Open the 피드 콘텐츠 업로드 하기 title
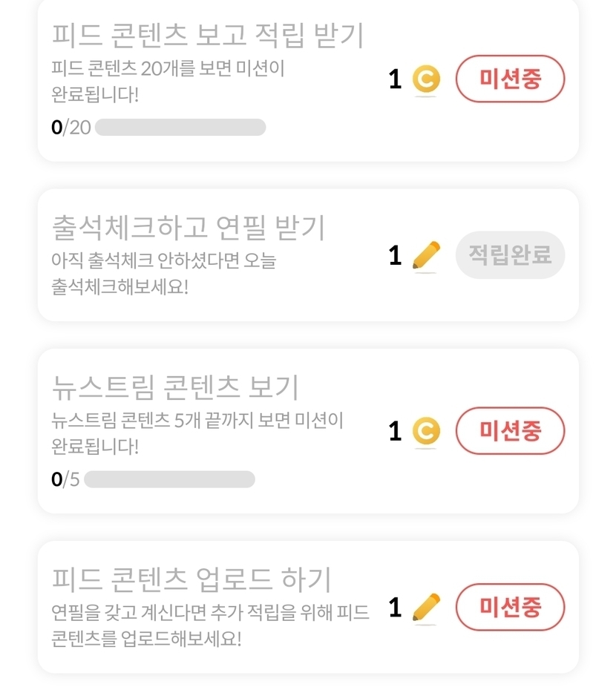616x687 pixels. click(192, 579)
